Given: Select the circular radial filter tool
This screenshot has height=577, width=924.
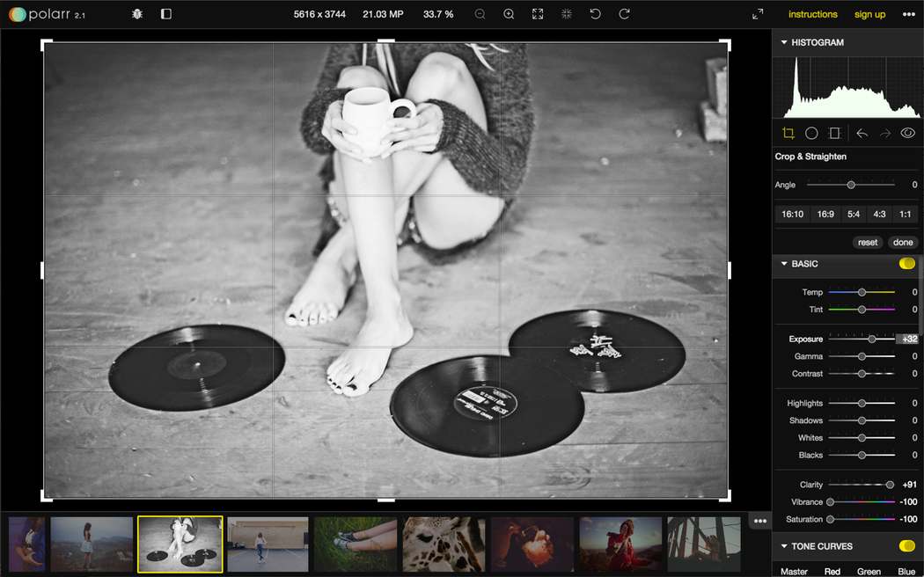Looking at the screenshot, I should (811, 134).
